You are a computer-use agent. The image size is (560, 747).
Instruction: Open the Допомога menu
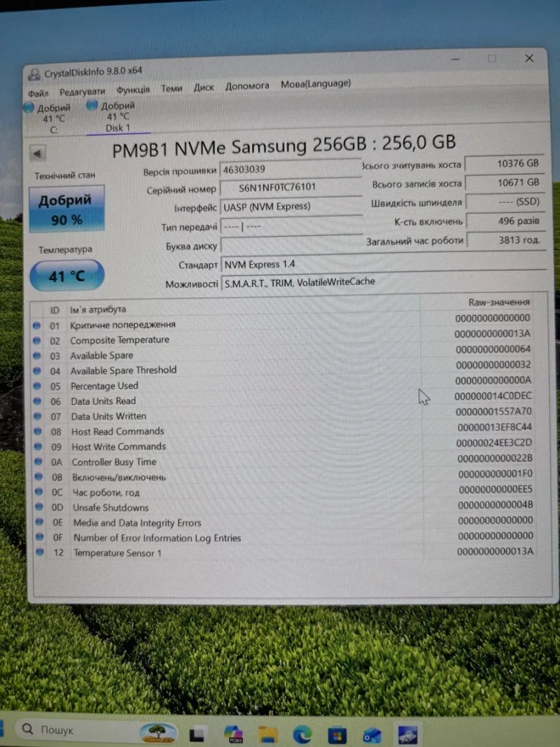click(247, 85)
